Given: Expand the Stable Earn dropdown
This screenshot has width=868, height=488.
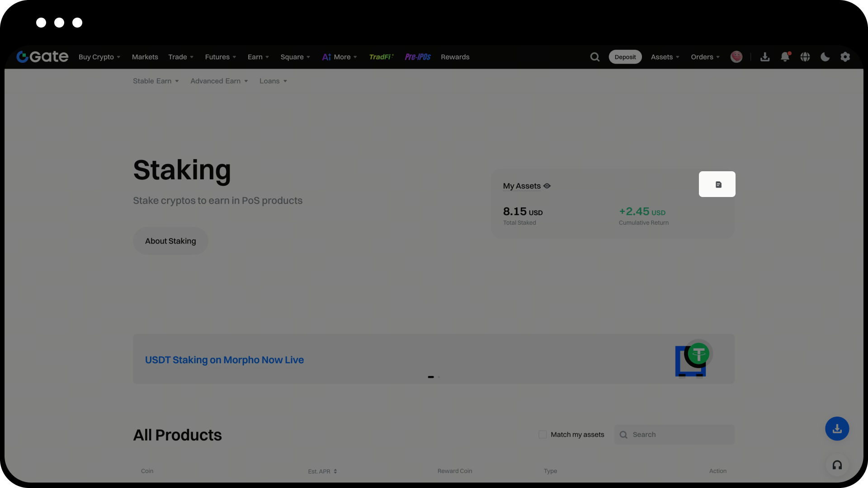Looking at the screenshot, I should pos(156,81).
